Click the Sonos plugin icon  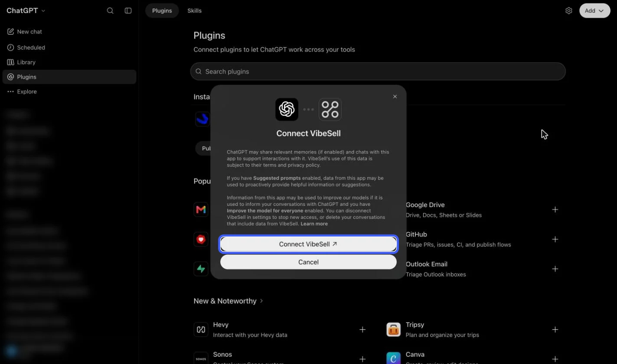(201, 358)
